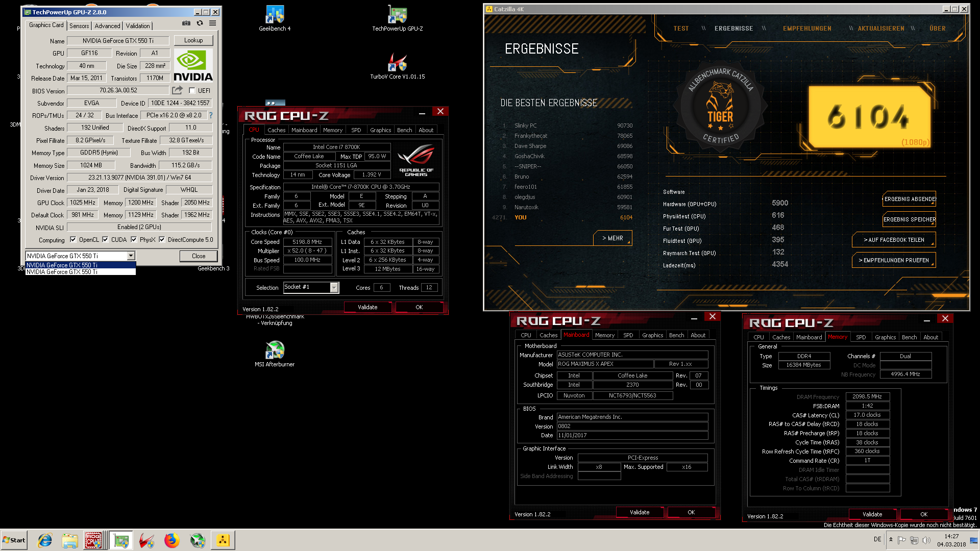
Task: Open Catzilla EMPFEHLUNGEN navigation item
Action: pos(807,29)
